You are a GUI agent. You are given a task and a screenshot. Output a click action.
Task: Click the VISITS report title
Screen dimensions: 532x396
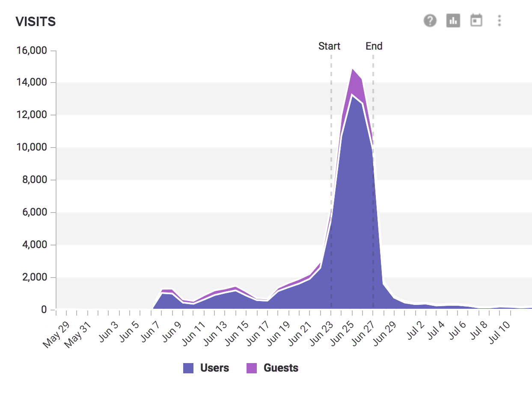pos(35,21)
